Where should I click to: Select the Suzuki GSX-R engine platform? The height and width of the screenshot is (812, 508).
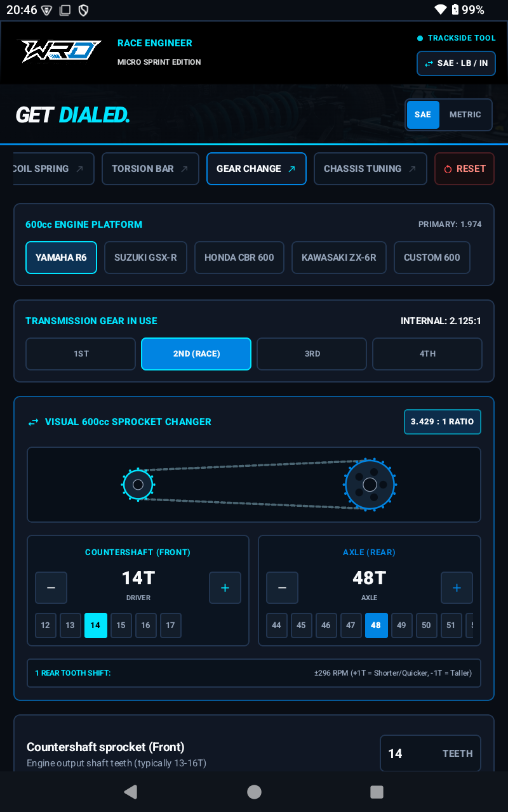(145, 258)
